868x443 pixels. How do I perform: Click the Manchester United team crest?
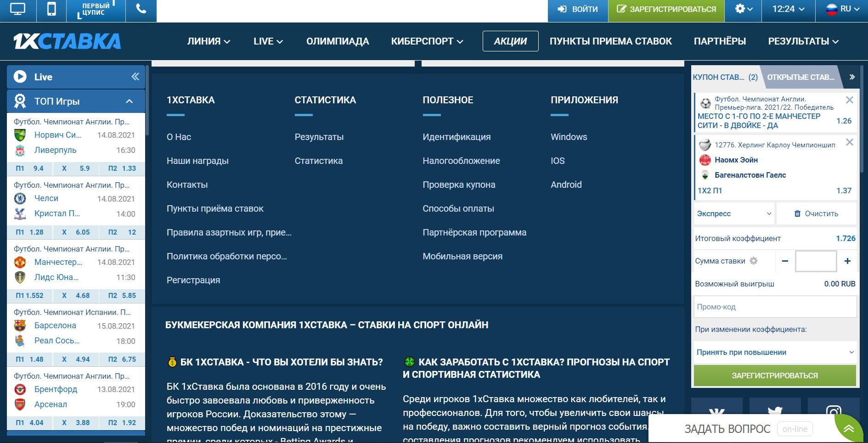20,262
